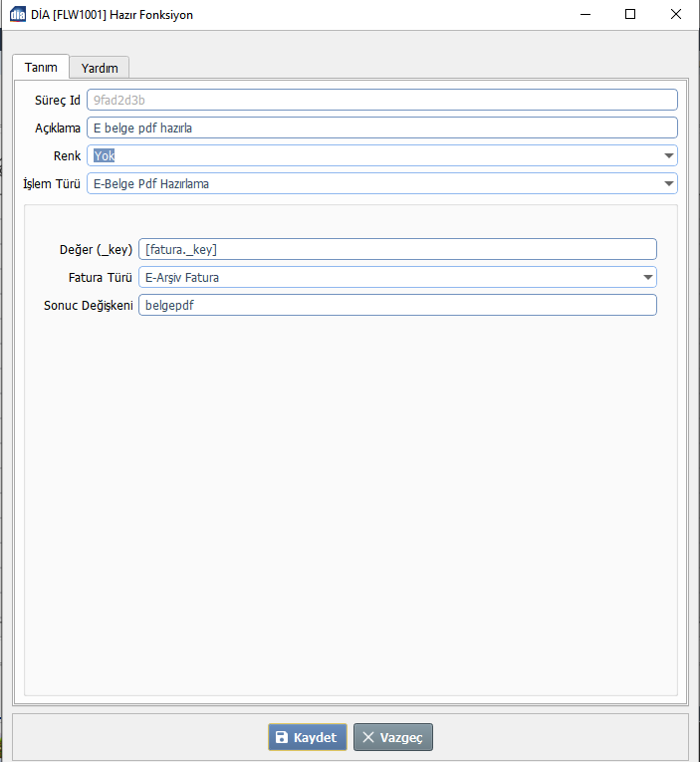
Task: Click the DİA application icon in title bar
Action: (17, 15)
